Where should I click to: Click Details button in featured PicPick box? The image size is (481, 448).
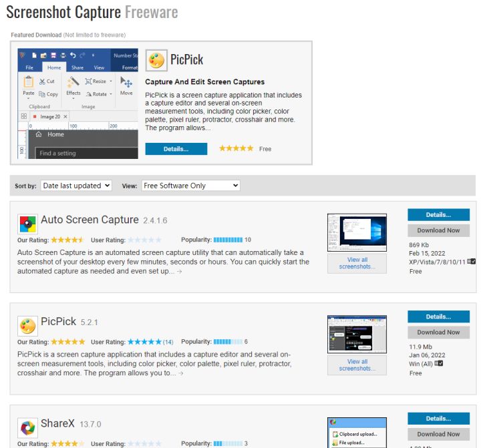(176, 149)
